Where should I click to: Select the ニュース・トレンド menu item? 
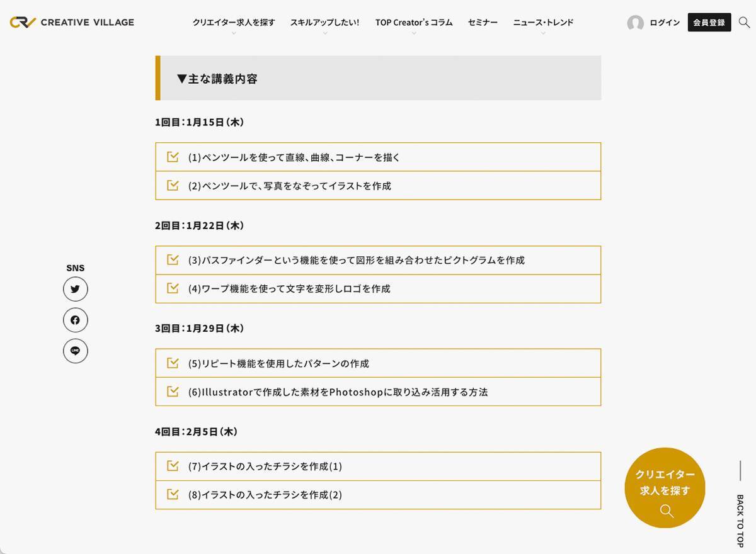coord(542,22)
